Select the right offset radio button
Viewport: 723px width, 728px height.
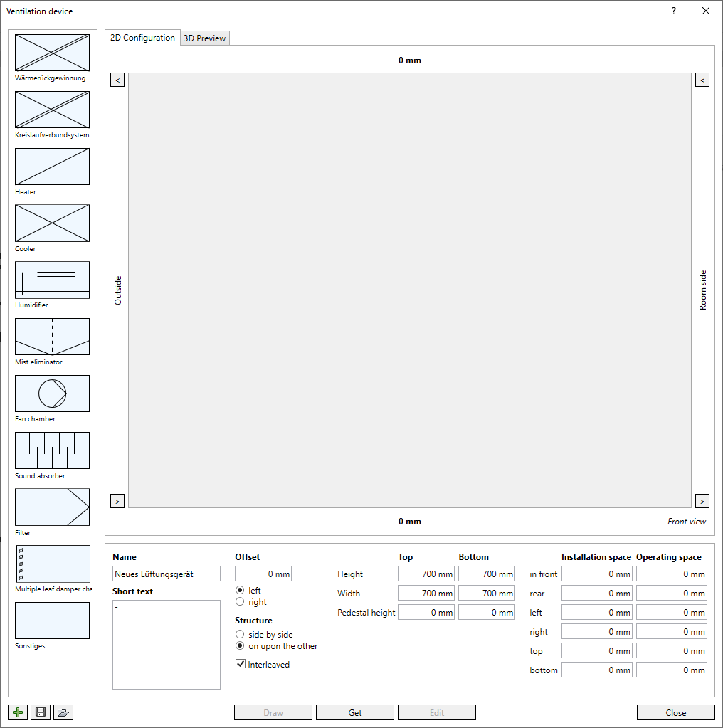240,602
